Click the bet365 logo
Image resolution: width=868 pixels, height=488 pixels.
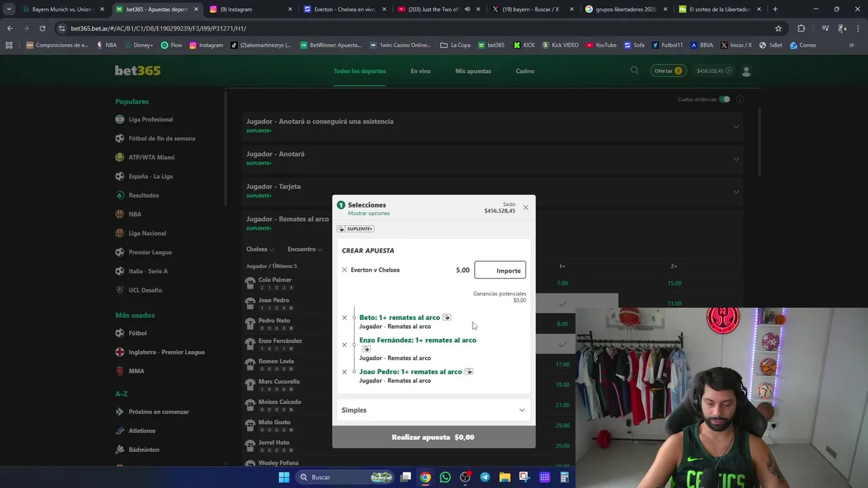point(138,70)
